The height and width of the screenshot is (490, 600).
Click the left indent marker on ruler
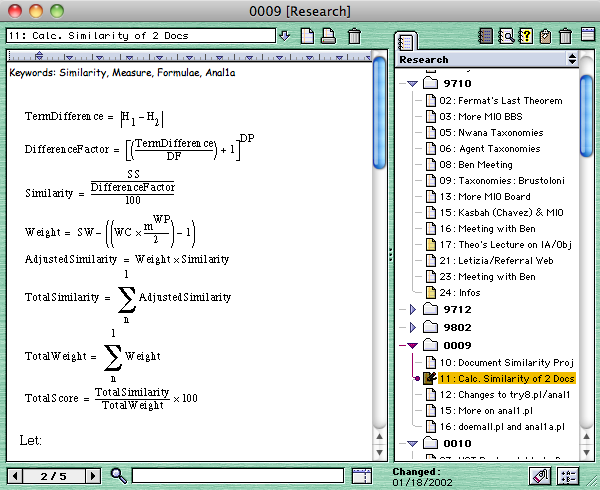point(39,56)
